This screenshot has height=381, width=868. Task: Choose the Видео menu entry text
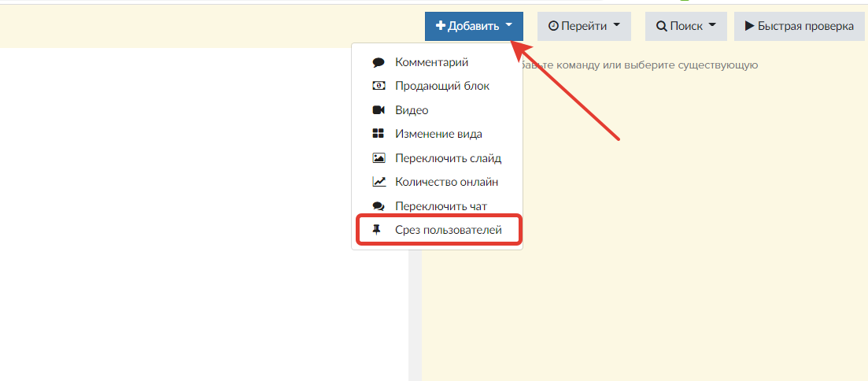tap(412, 110)
